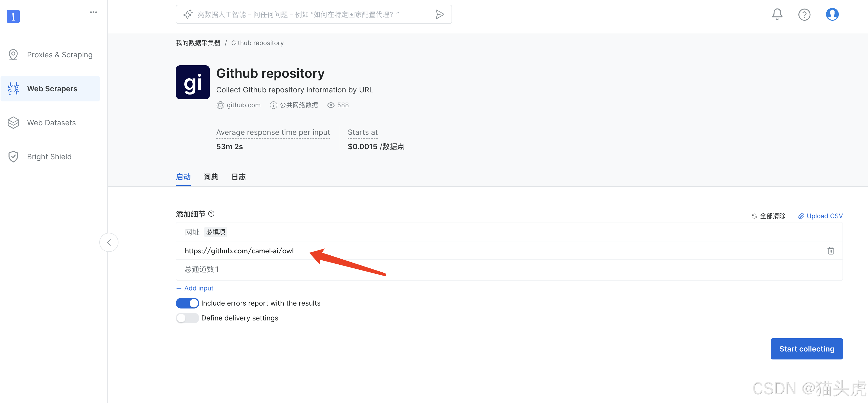Open the user account avatar

click(x=832, y=15)
